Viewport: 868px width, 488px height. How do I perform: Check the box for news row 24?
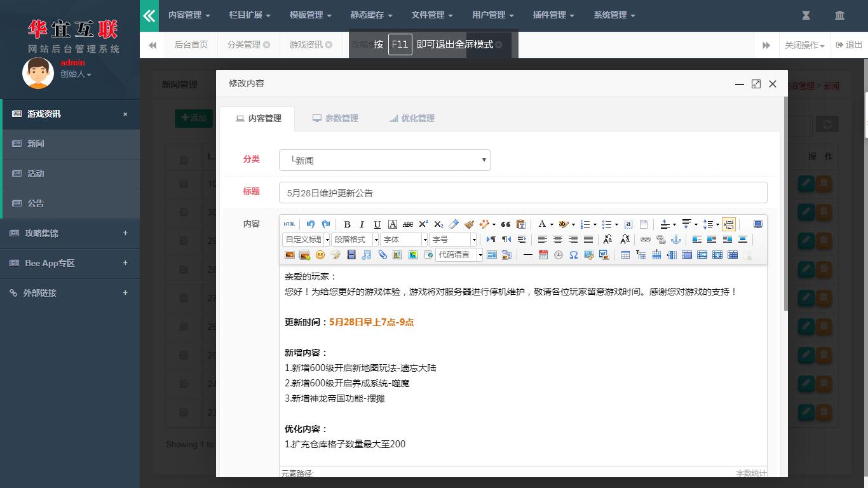[x=184, y=384]
